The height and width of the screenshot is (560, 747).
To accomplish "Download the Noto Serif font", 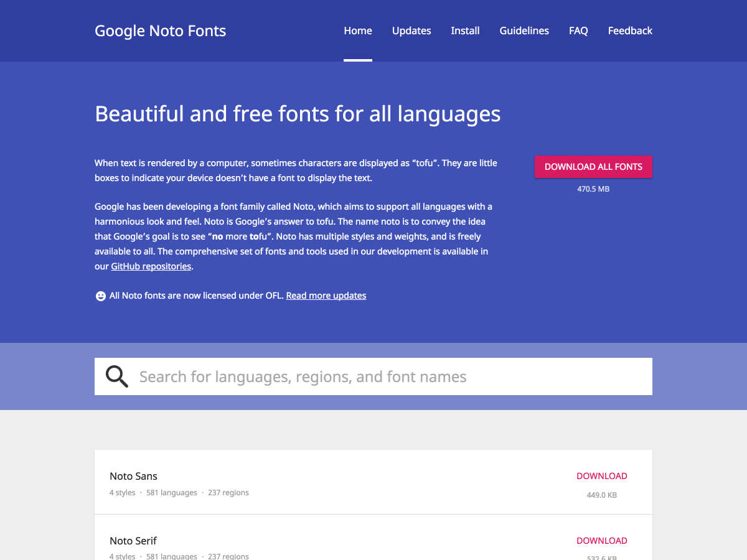I will pyautogui.click(x=601, y=541).
